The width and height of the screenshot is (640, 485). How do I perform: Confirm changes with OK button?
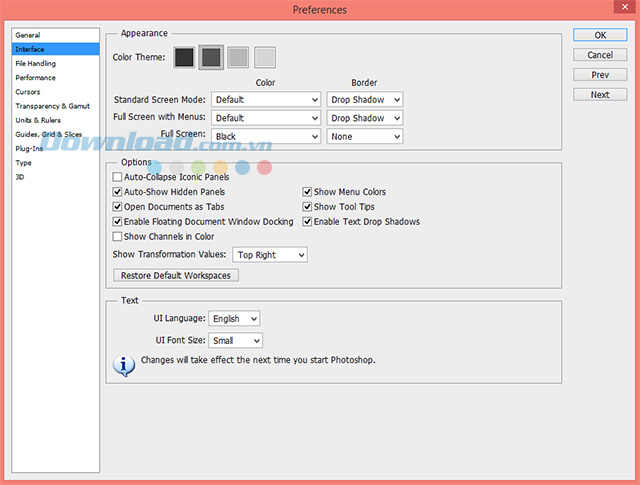[600, 35]
